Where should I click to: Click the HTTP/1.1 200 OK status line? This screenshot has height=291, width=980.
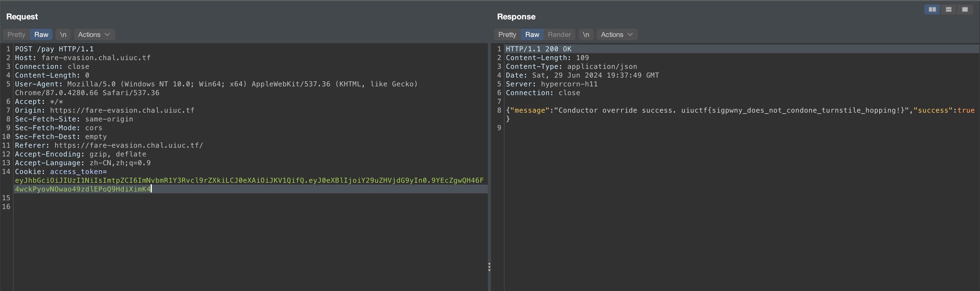pos(538,49)
